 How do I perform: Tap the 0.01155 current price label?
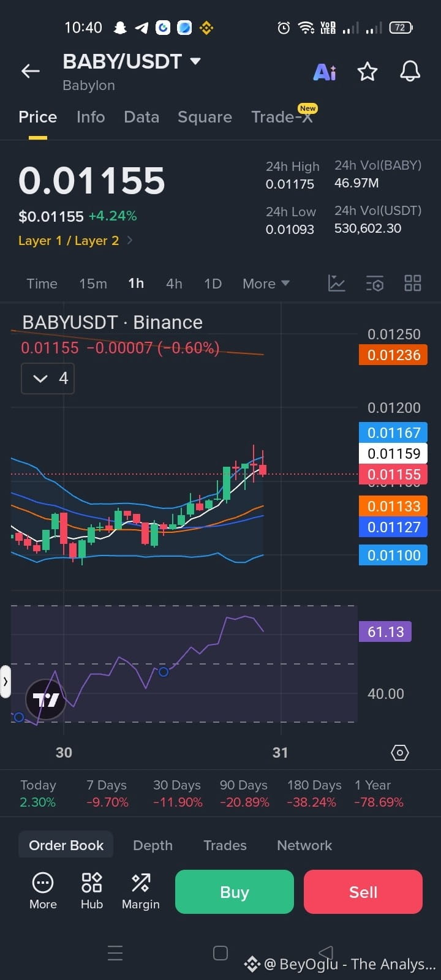(x=393, y=475)
